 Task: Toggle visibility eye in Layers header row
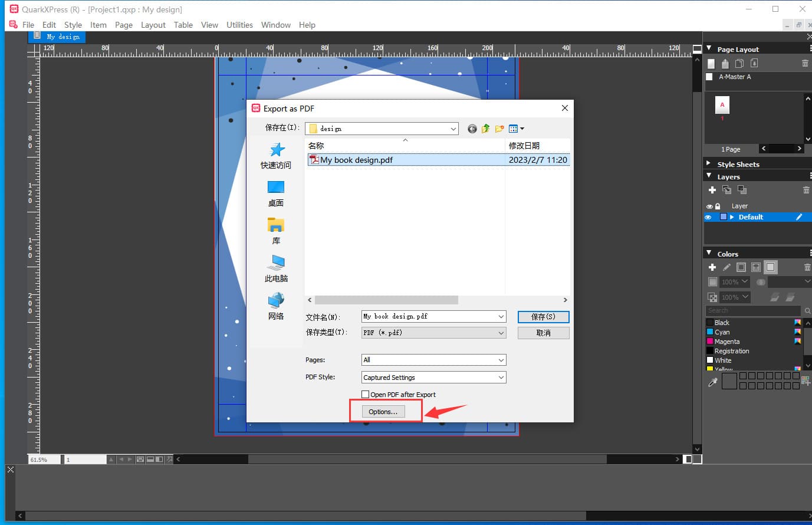pos(709,206)
